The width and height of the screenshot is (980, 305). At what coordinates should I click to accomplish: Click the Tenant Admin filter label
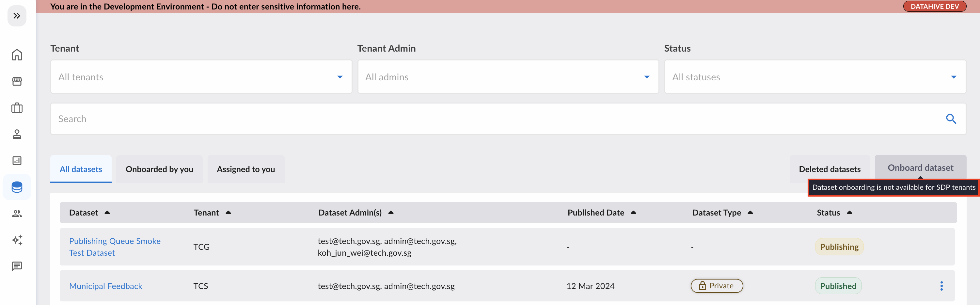tap(386, 48)
